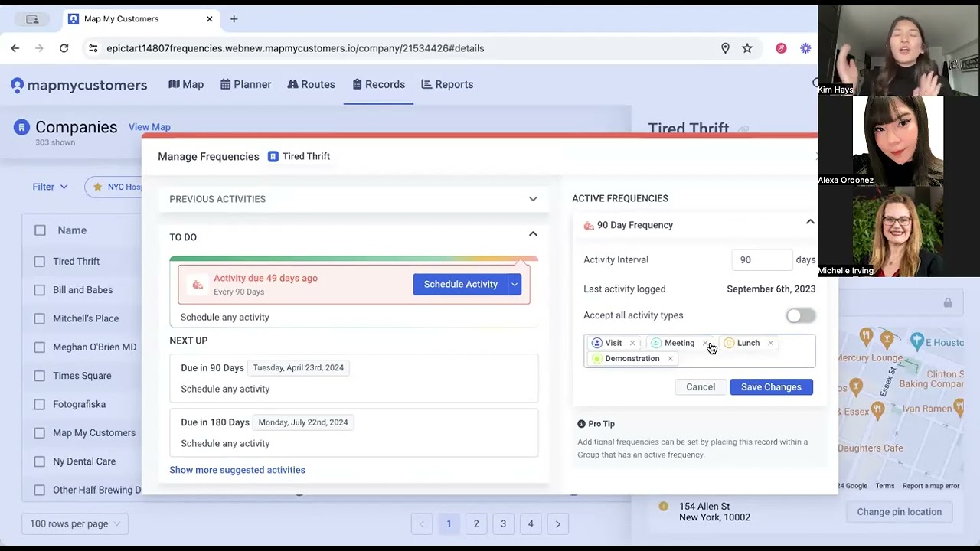Open the 100 rows per page dropdown
The image size is (980, 551).
coord(75,523)
